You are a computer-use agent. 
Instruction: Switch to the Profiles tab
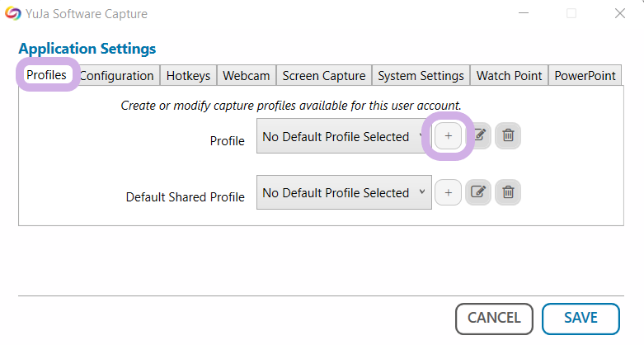pyautogui.click(x=46, y=75)
